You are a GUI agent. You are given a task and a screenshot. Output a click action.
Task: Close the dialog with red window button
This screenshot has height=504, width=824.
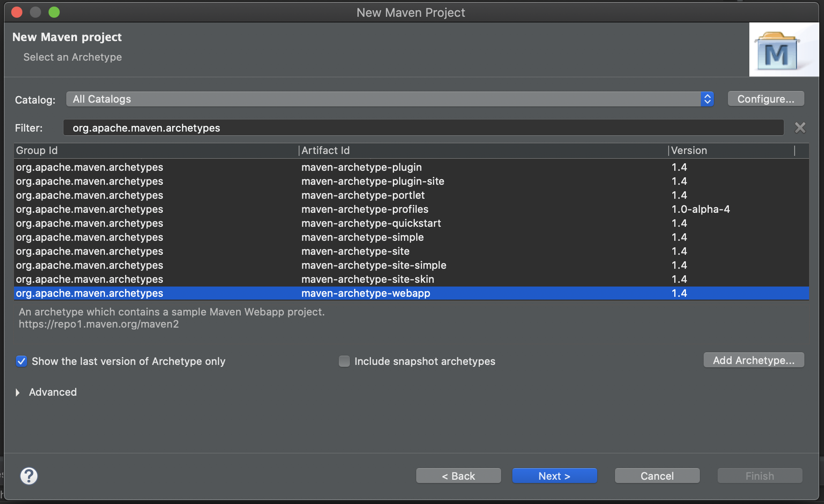(17, 12)
